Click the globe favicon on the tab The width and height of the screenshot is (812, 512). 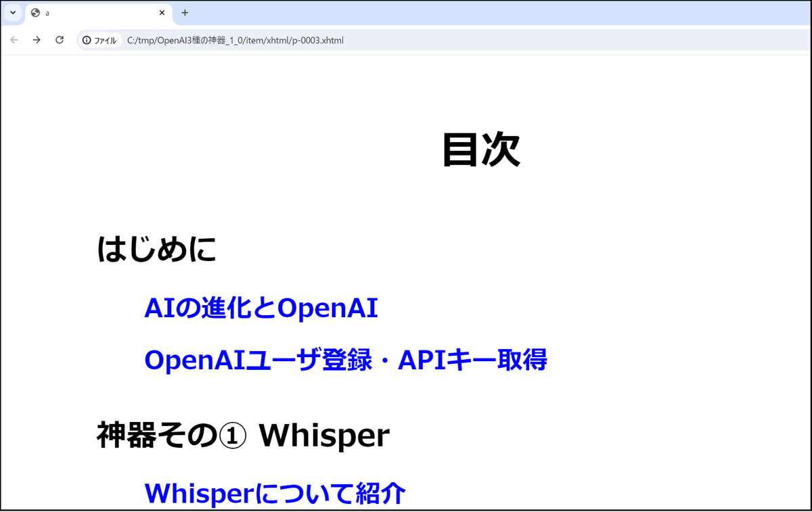click(36, 13)
